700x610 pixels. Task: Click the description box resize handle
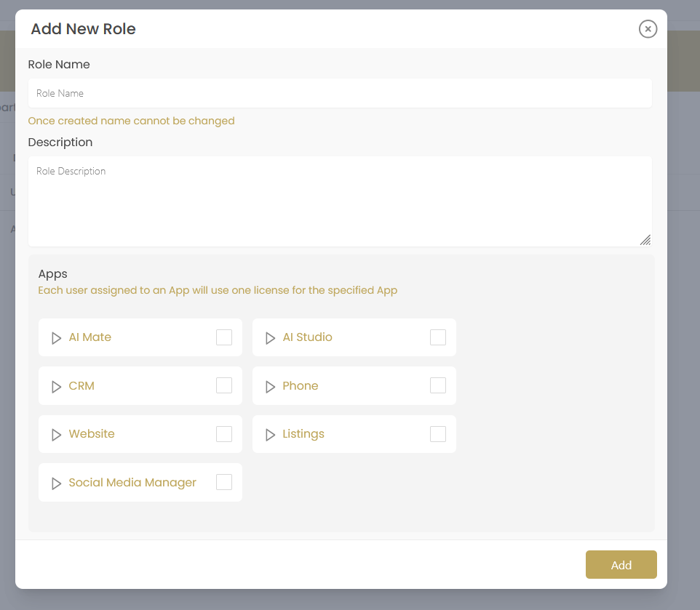(x=645, y=240)
